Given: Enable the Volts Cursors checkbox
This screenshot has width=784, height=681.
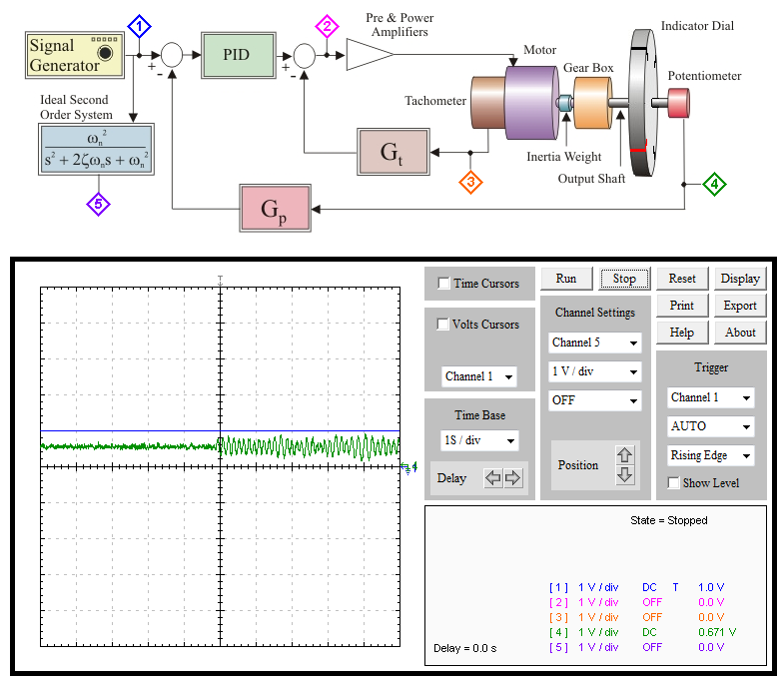Looking at the screenshot, I should [443, 324].
